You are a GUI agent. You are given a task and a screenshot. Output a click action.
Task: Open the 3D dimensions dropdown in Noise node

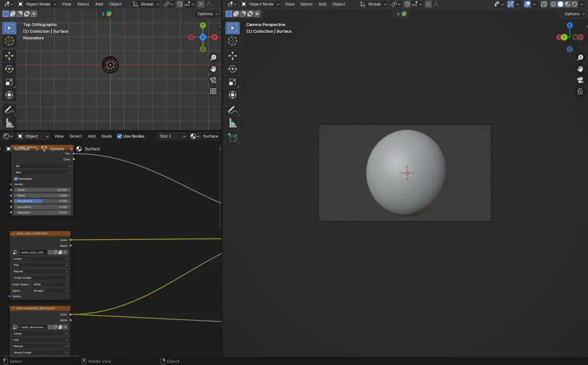[x=42, y=166]
